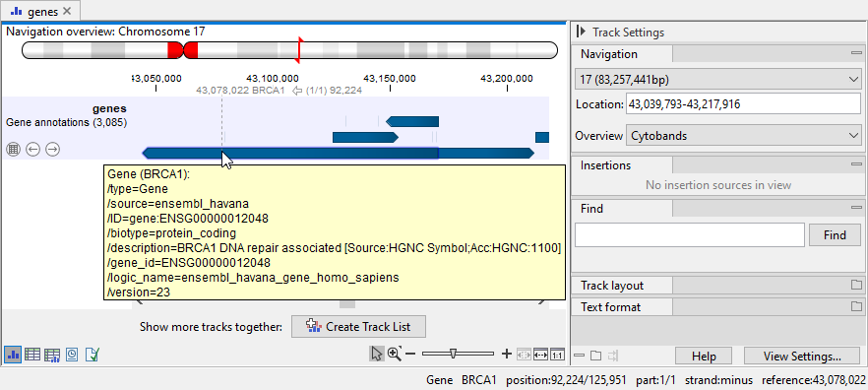Click Create Track List button
This screenshot has width=868, height=390.
tap(358, 327)
